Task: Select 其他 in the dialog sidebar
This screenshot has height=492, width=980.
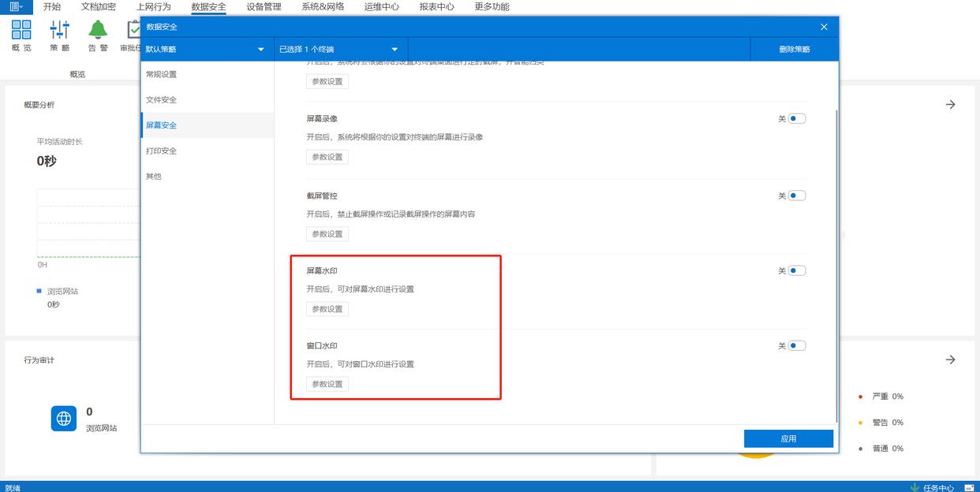Action: 208,176
